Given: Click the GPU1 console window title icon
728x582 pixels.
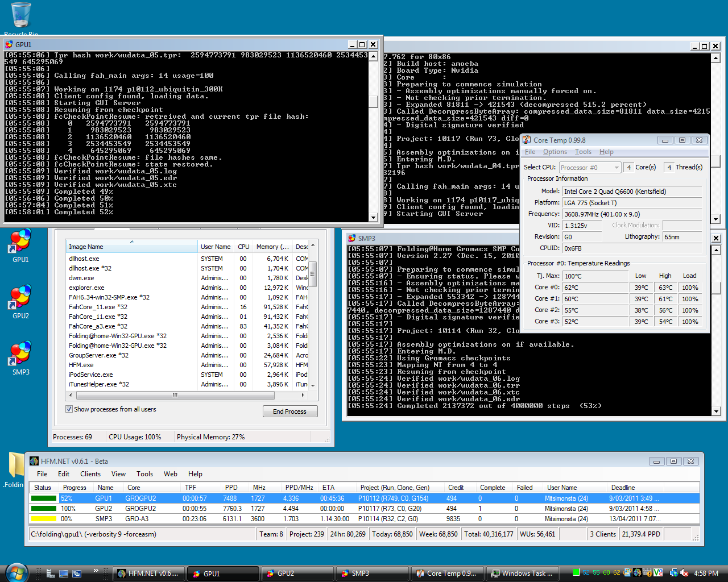Looking at the screenshot, I should (x=9, y=44).
